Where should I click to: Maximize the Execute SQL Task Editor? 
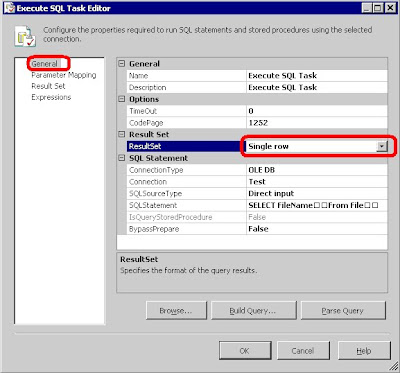pos(378,8)
